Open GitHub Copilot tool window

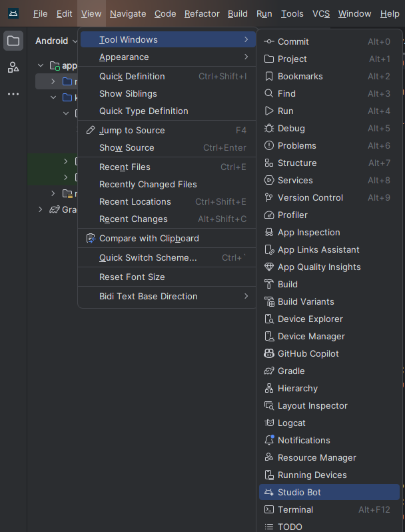(329, 353)
